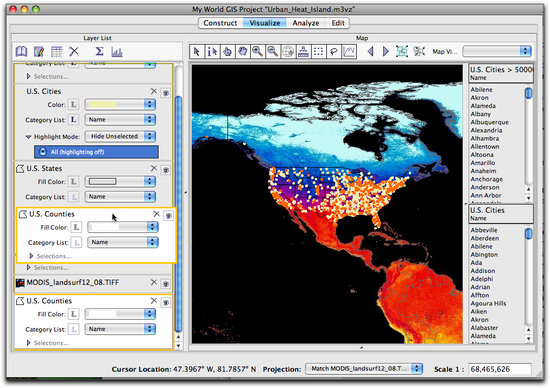The width and height of the screenshot is (550, 388).
Task: Open the Projection dropdown
Action: pyautogui.click(x=364, y=369)
